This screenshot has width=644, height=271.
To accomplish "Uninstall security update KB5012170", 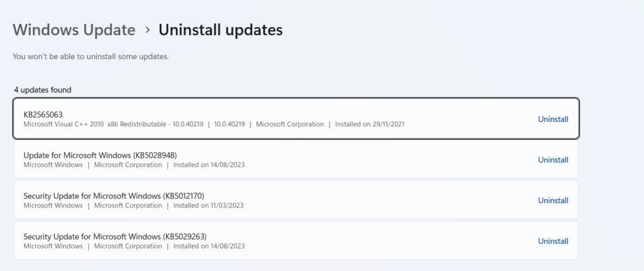I will (553, 201).
